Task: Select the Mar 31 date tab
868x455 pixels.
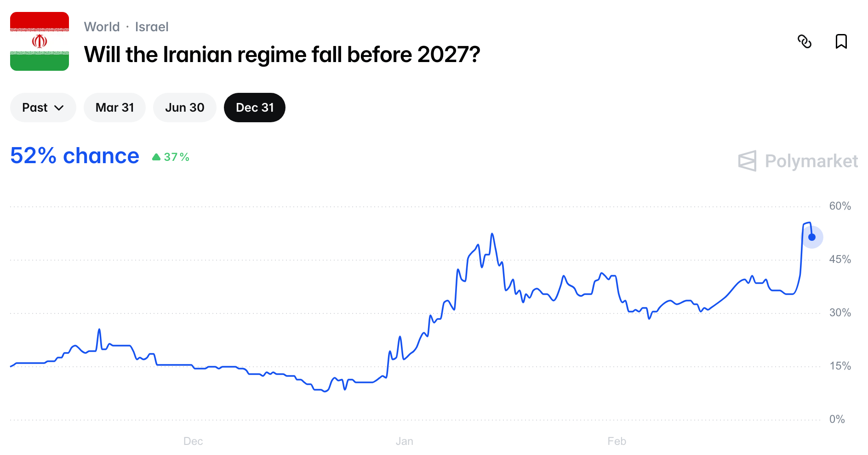Action: [x=114, y=108]
